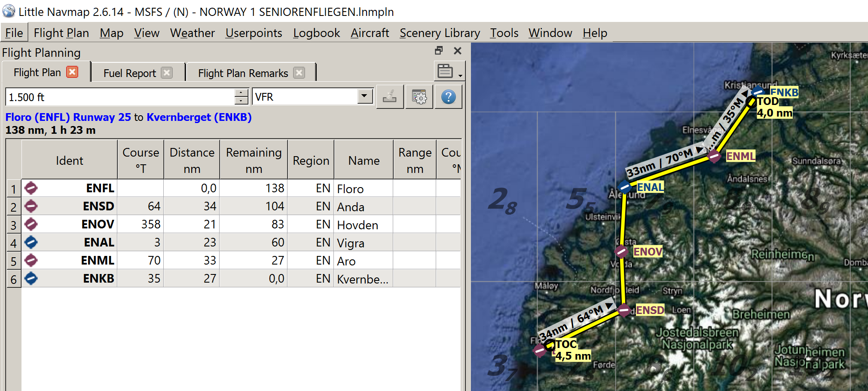Click the help question mark icon
The height and width of the screenshot is (391, 868).
[448, 97]
